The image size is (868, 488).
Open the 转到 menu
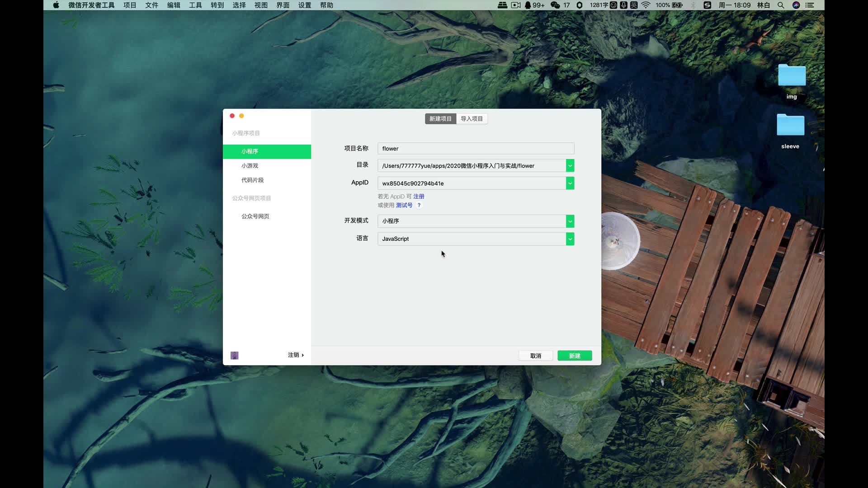217,5
